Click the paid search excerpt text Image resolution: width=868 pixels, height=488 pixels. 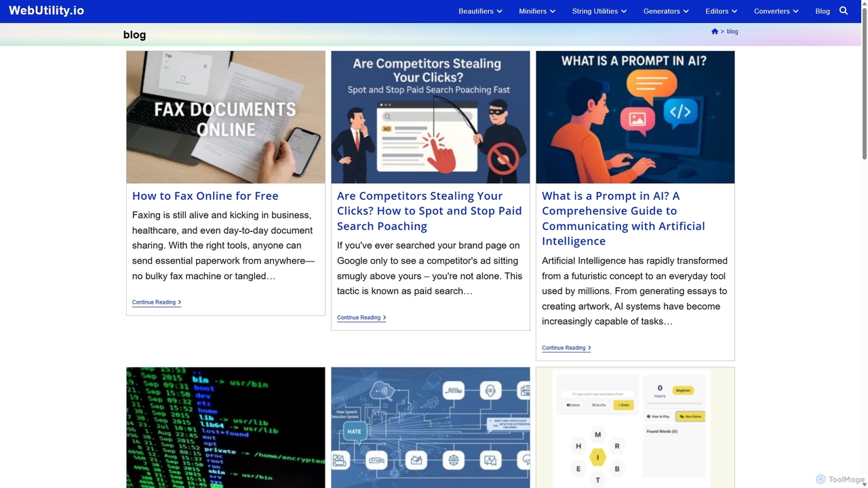click(430, 268)
